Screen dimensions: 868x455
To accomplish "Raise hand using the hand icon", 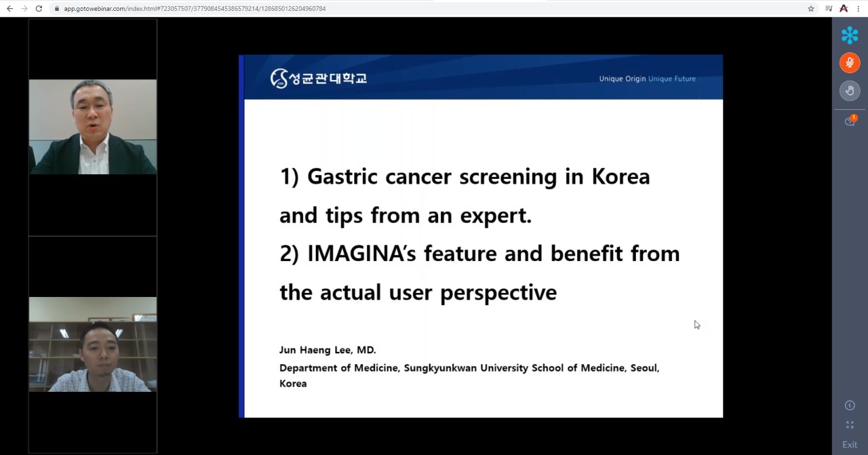I will coord(850,91).
